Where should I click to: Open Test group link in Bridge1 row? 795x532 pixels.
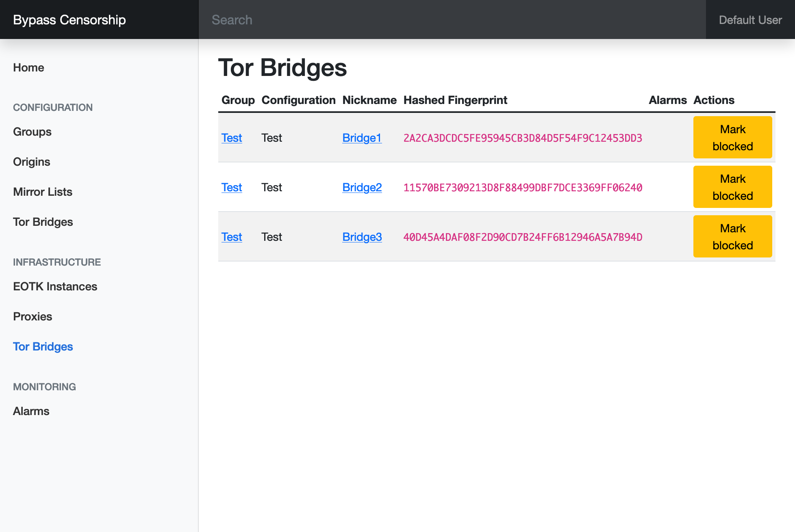[232, 138]
